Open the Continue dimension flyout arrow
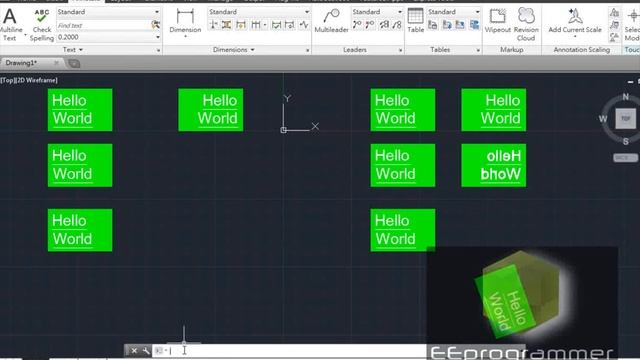The image size is (640, 360). point(264,25)
